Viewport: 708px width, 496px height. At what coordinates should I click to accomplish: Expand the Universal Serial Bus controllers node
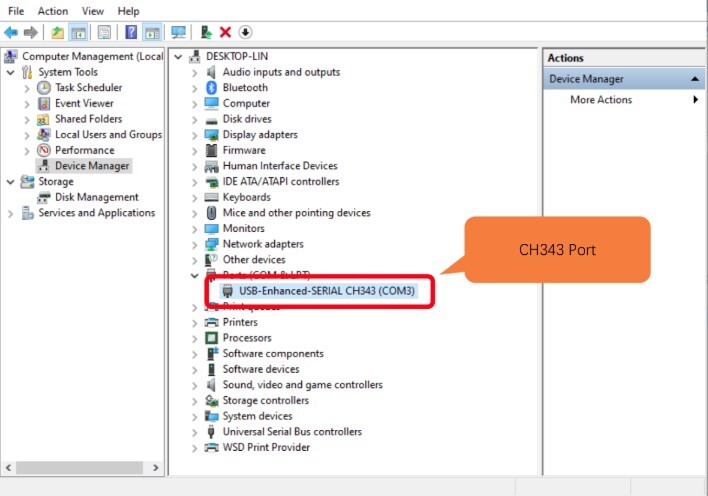(x=195, y=432)
